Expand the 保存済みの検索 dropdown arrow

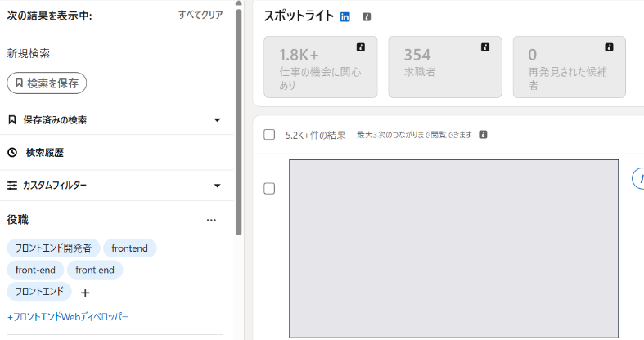point(218,120)
